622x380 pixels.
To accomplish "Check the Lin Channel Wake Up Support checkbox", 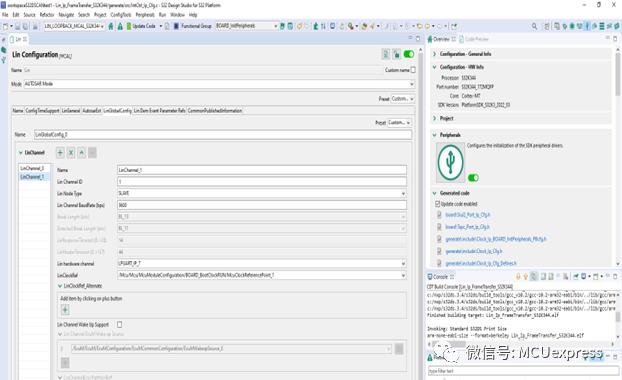I will pyautogui.click(x=119, y=324).
